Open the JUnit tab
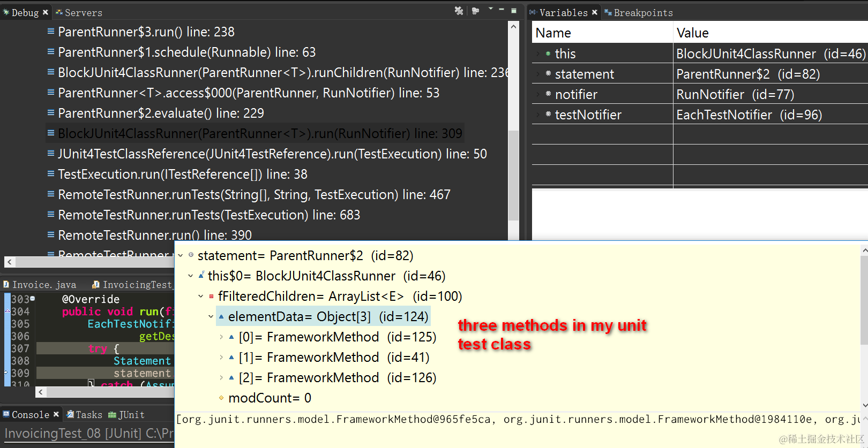 coord(126,415)
